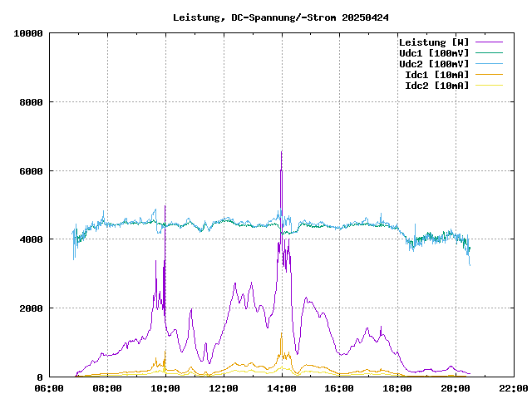The width and height of the screenshot is (532, 399).
Task: Click the 10000 y-axis tick label
Action: click(x=27, y=33)
